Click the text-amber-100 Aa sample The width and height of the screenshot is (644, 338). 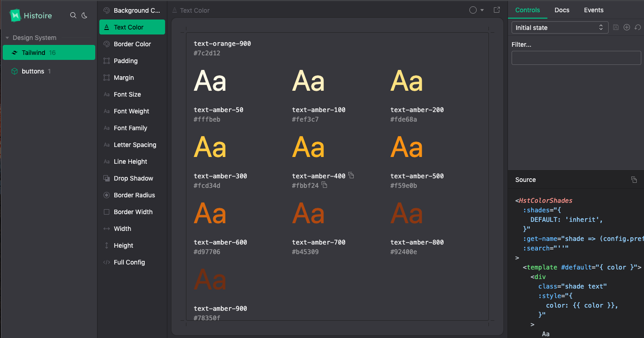coord(308,82)
